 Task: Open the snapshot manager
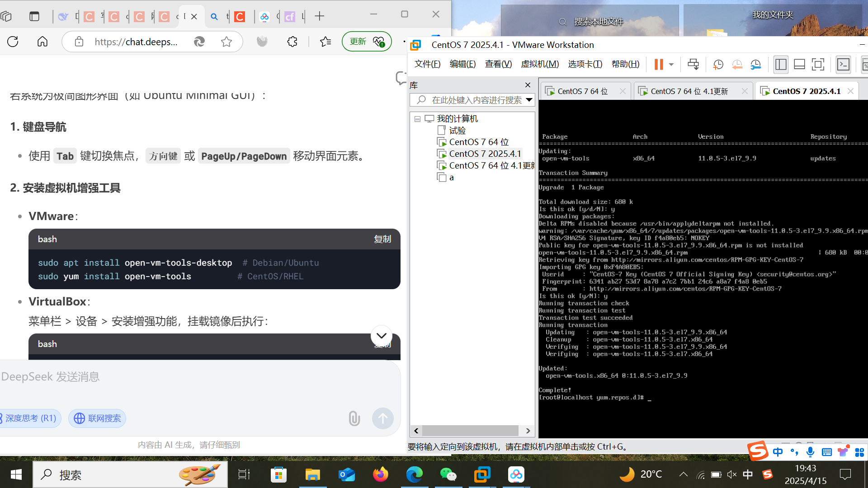tap(755, 64)
